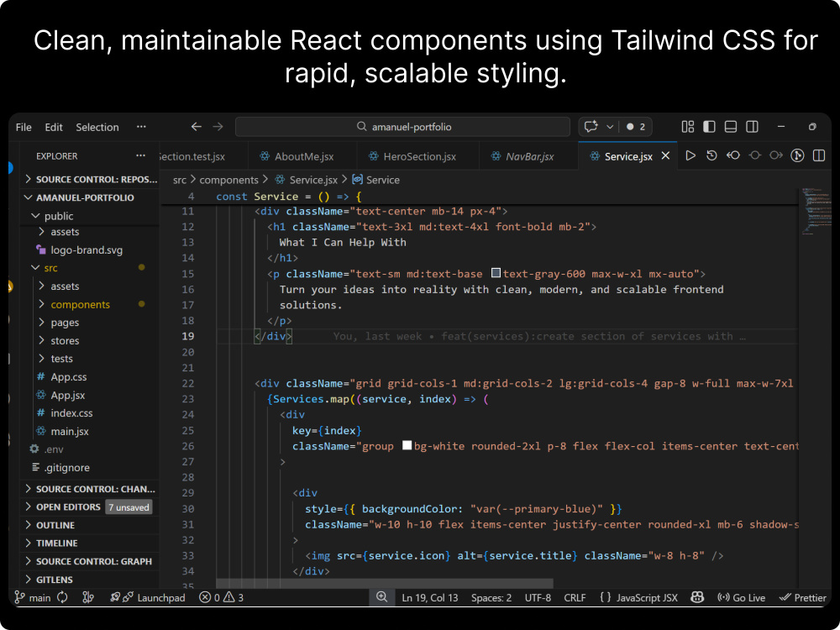Start Go Live server
The height and width of the screenshot is (630, 840).
tap(742, 598)
